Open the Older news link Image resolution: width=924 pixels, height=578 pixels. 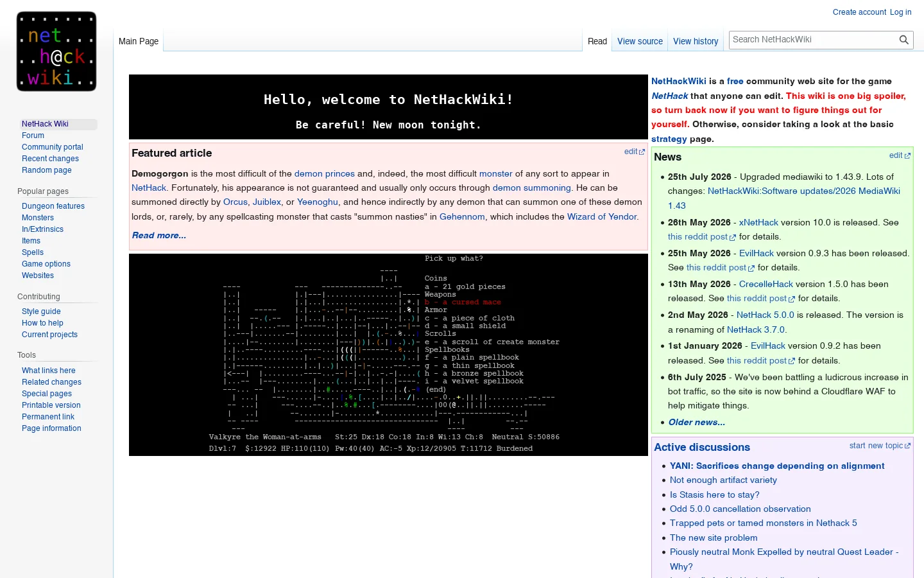697,422
